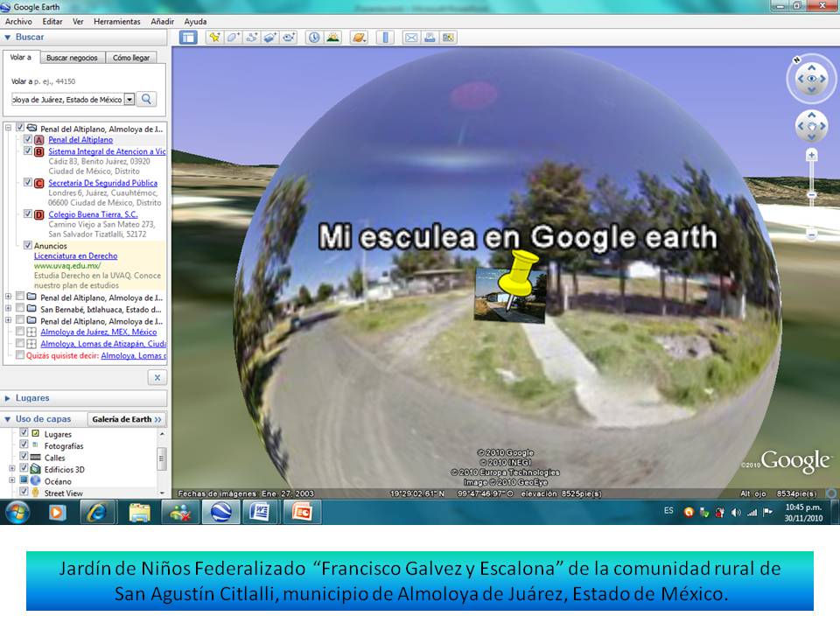Expand the Edificios 3D layer tree
Viewport: 840px width, 630px height.
(11, 469)
